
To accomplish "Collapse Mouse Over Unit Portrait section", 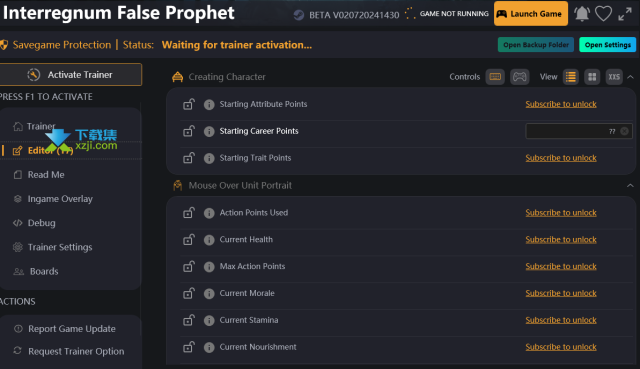I will point(630,185).
